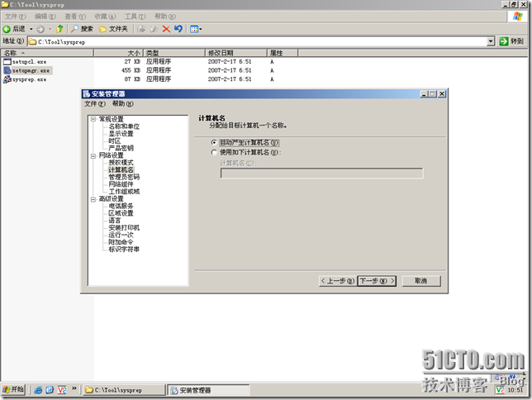Viewport: 532px width, 400px height.
Task: Sort by Type (类型) column header
Action: pyautogui.click(x=174, y=53)
